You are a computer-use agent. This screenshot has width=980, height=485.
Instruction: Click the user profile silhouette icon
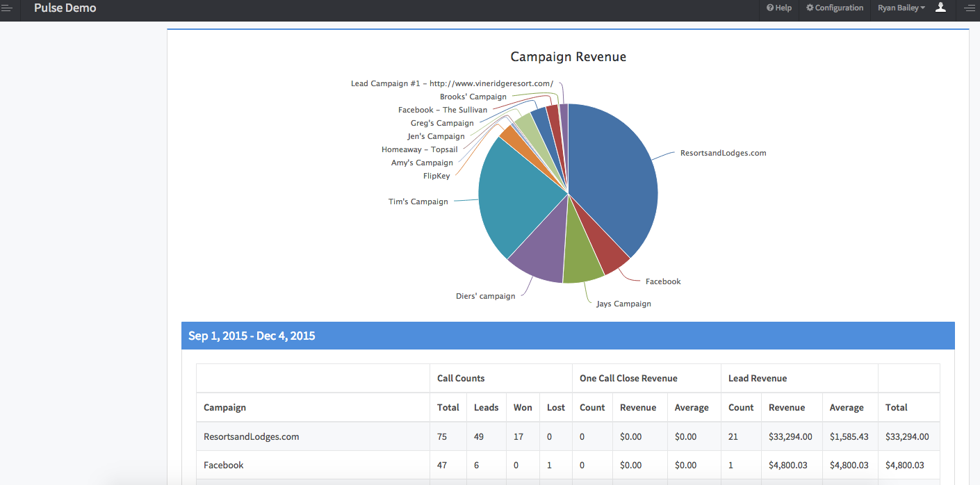click(941, 8)
